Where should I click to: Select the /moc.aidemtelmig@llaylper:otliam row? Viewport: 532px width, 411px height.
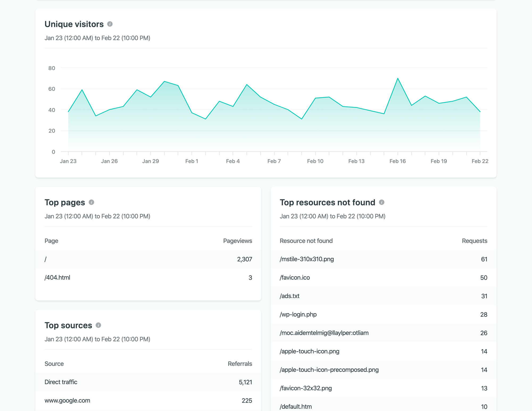[x=383, y=333]
